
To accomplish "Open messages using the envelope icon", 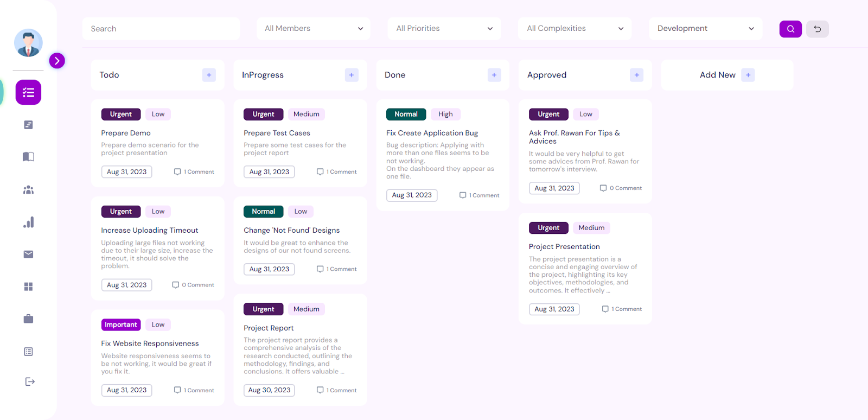I will pyautogui.click(x=28, y=254).
